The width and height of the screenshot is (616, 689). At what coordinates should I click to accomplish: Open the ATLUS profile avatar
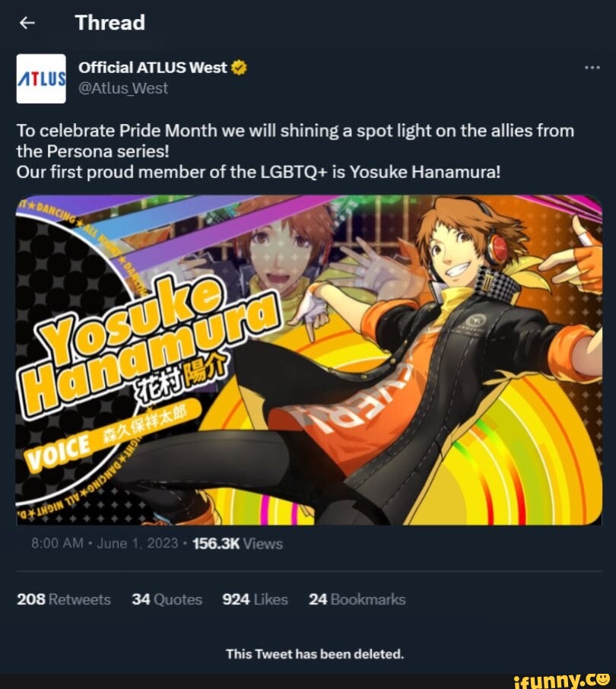[x=41, y=78]
